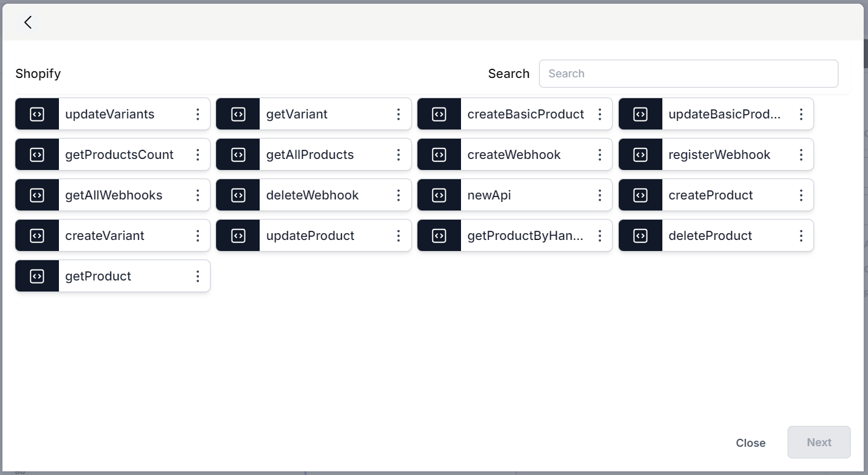This screenshot has width=868, height=475.
Task: Show options menu for newApi
Action: coord(600,195)
